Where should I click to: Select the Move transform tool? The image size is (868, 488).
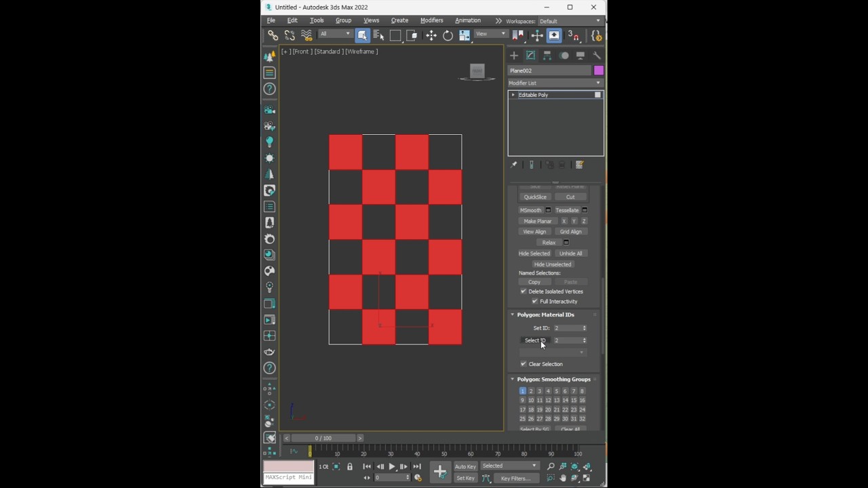[x=431, y=35]
